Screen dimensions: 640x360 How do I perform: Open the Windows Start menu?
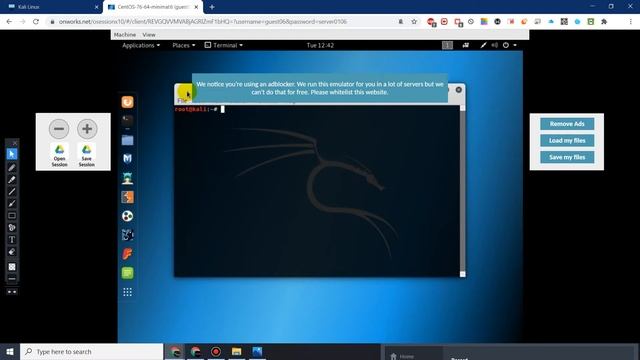pos(10,351)
